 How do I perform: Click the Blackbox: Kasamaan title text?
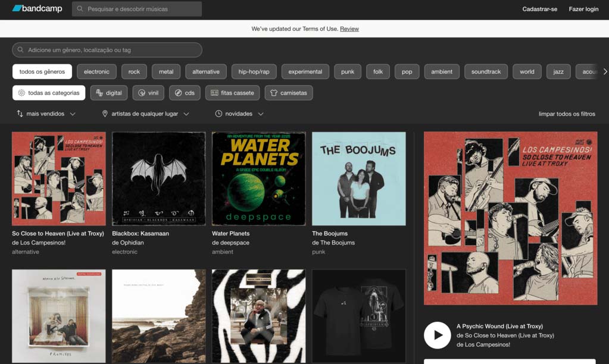tap(140, 233)
